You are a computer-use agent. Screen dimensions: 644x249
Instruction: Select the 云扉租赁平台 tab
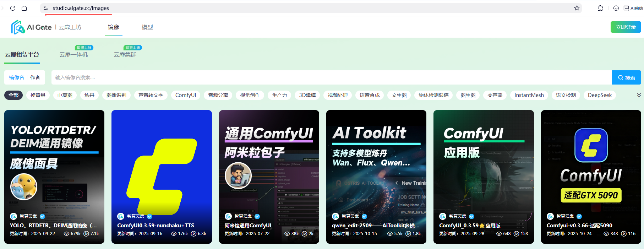22,54
